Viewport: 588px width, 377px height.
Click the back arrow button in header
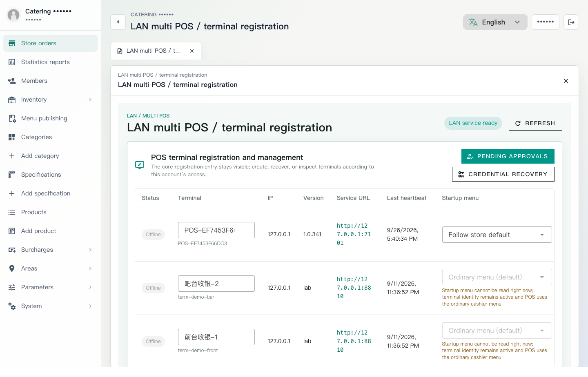(x=118, y=22)
